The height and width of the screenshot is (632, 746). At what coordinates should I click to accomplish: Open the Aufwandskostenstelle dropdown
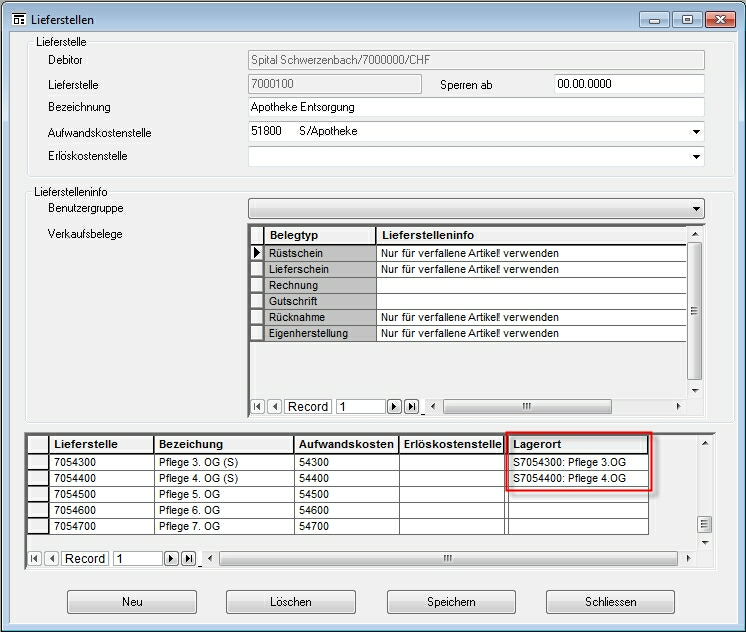695,132
